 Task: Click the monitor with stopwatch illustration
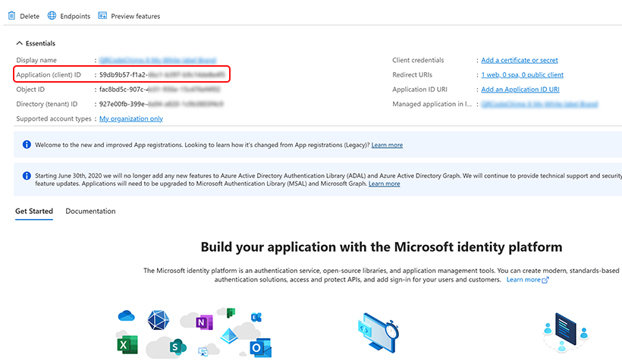(378, 333)
